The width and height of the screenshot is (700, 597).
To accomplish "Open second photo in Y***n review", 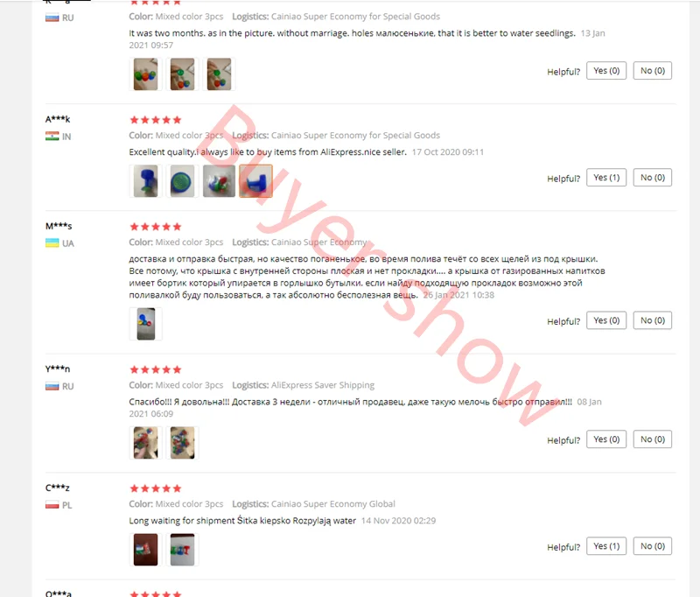I will point(182,443).
